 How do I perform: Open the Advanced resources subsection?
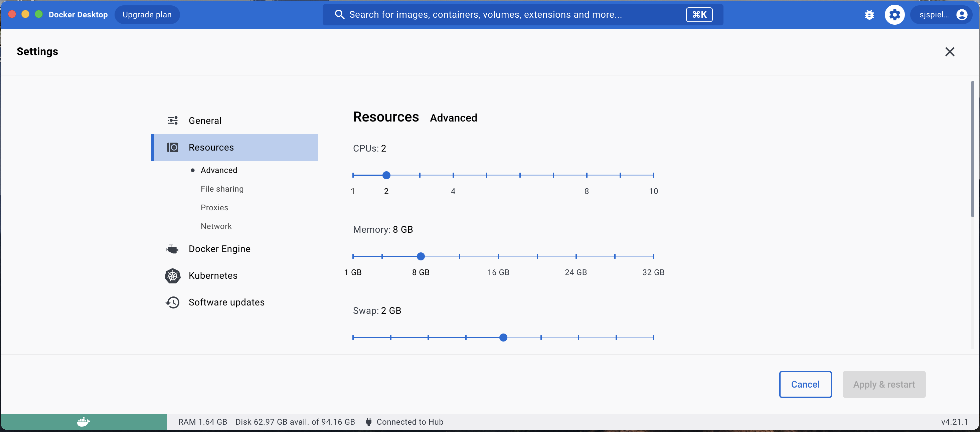pos(219,170)
